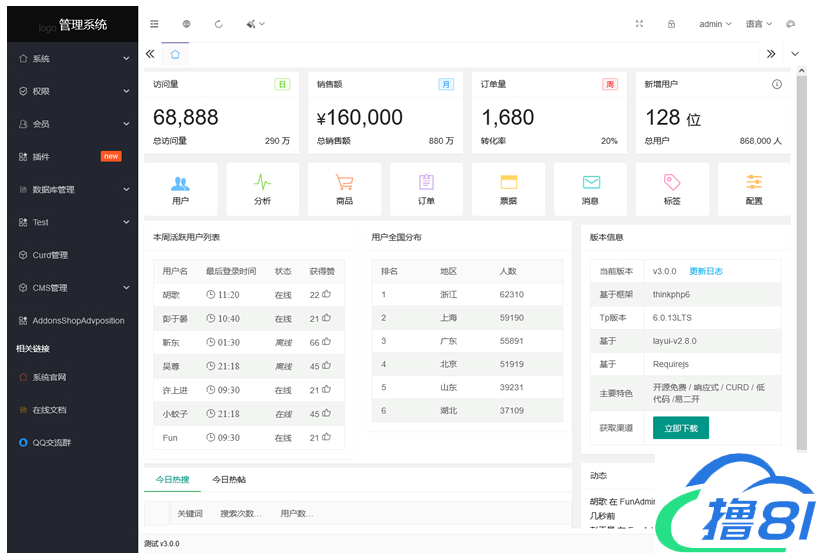The height and width of the screenshot is (553, 817).
Task: Open the theme palette icon at top right
Action: tap(790, 24)
